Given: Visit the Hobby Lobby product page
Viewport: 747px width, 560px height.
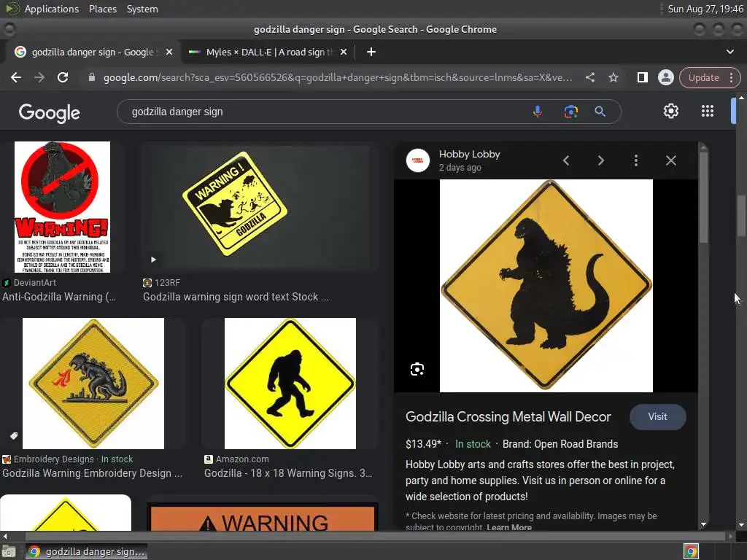Looking at the screenshot, I should point(657,416).
